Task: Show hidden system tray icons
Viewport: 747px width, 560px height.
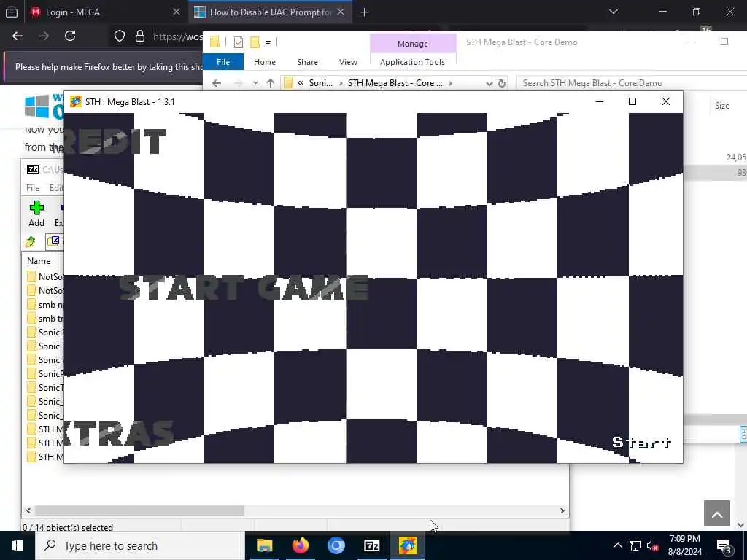Action: (617, 545)
